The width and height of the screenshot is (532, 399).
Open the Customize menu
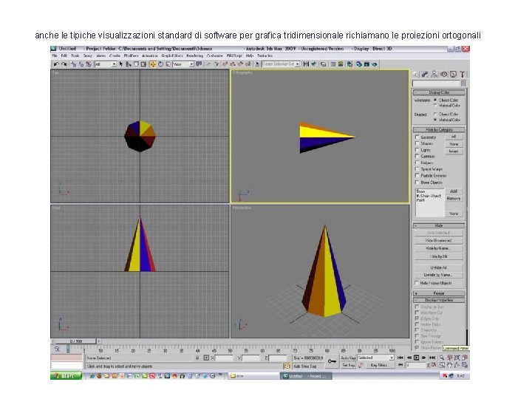pos(215,55)
